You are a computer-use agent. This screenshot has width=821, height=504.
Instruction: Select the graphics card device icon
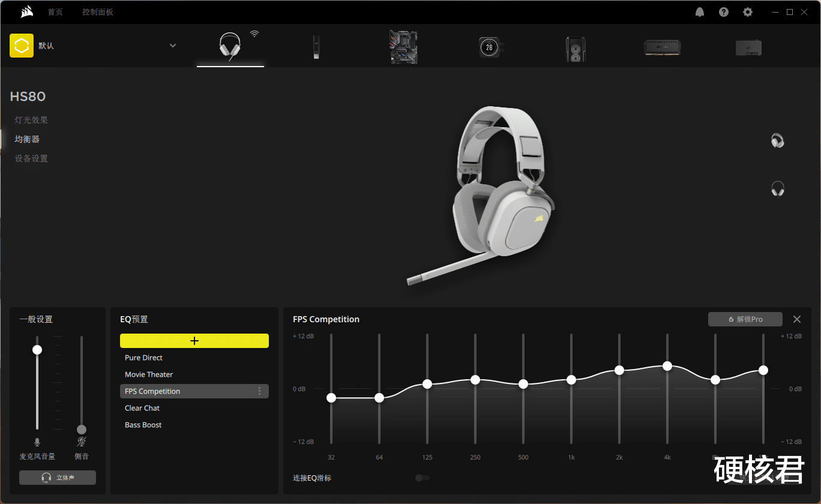pos(749,47)
